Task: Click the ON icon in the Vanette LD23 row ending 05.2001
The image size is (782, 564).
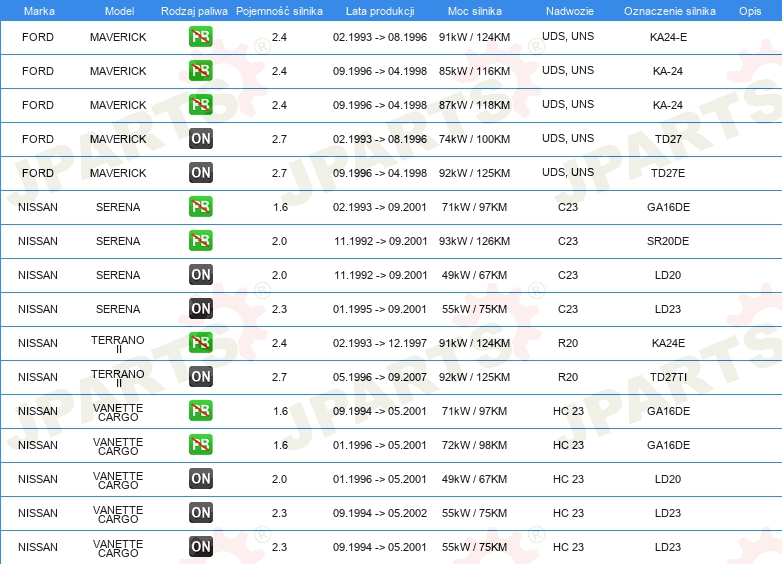Action: pos(200,547)
